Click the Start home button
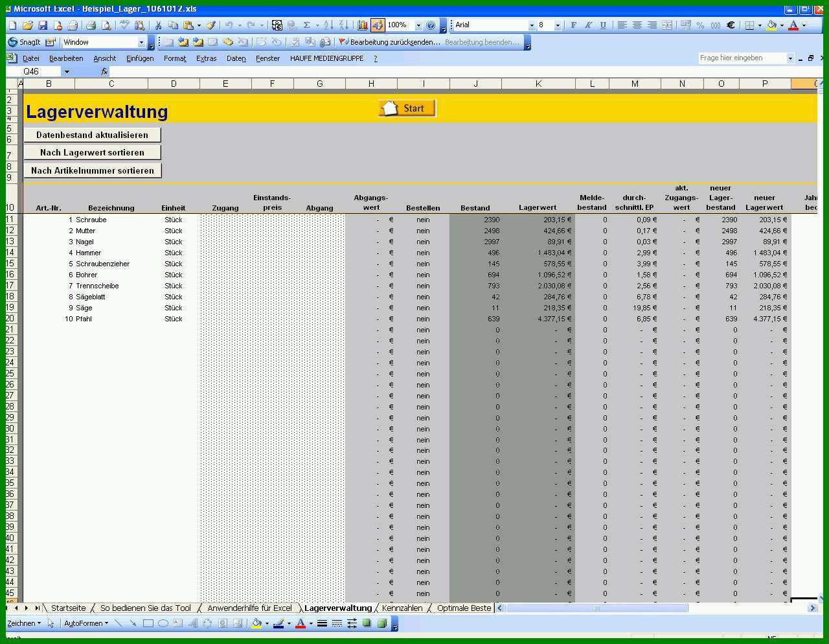 click(x=407, y=108)
